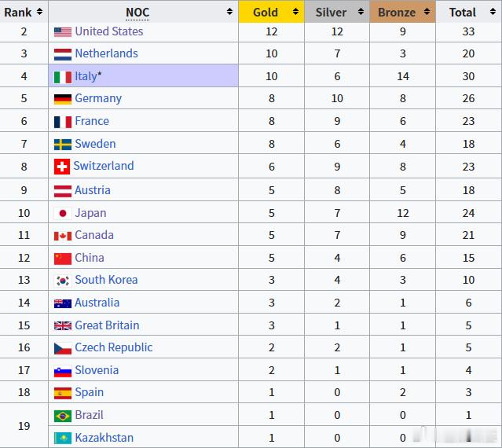This screenshot has width=502, height=448.
Task: Follow the Great Britain link
Action: (x=107, y=325)
